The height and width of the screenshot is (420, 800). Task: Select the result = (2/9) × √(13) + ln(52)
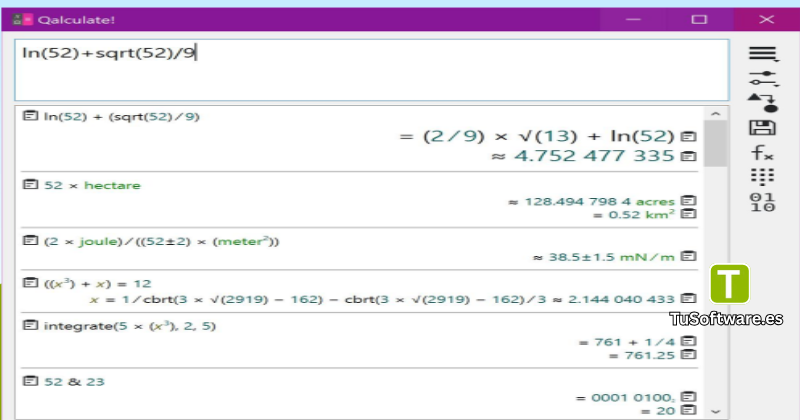coord(537,136)
